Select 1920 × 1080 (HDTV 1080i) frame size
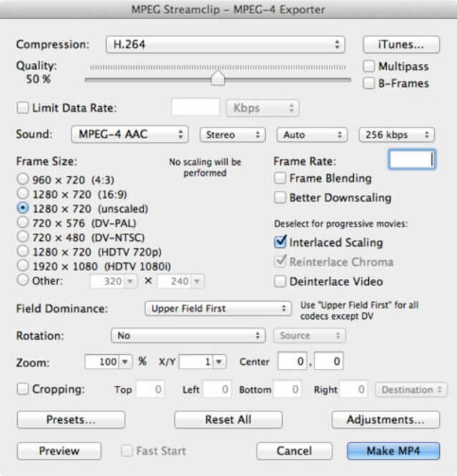The width and height of the screenshot is (457, 476). (23, 266)
